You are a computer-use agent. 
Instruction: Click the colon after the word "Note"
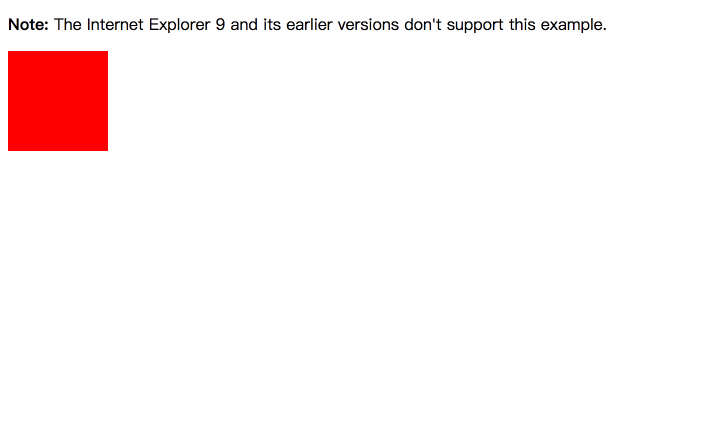click(x=46, y=26)
